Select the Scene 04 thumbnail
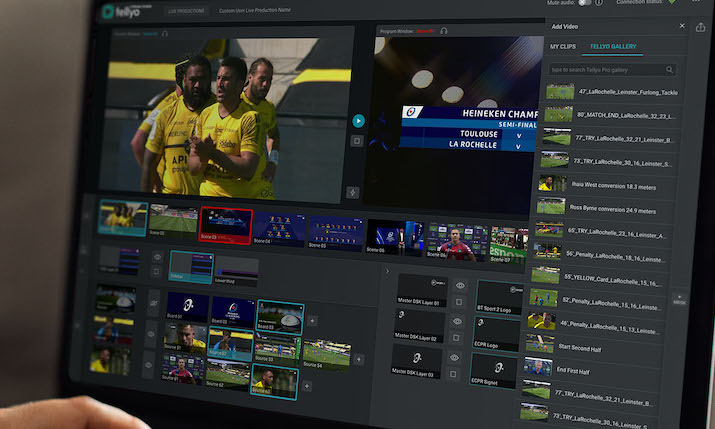The height and width of the screenshot is (429, 715). point(280,229)
